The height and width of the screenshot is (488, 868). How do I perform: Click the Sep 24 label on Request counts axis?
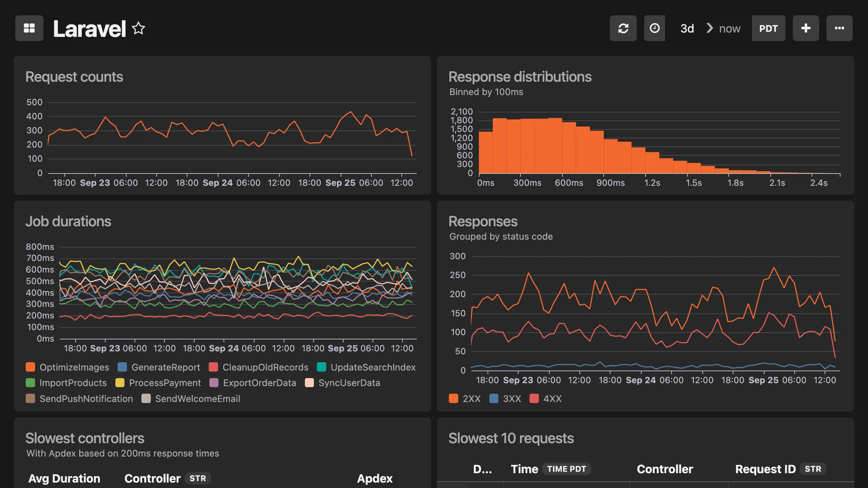point(217,183)
